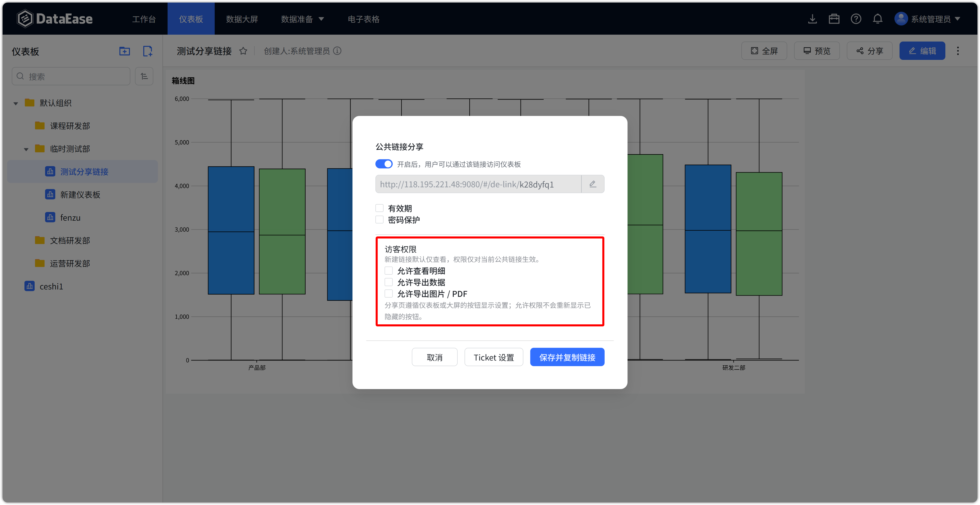Viewport: 980px width, 505px height.
Task: Click the ceshi1 dashboard icon
Action: click(30, 286)
